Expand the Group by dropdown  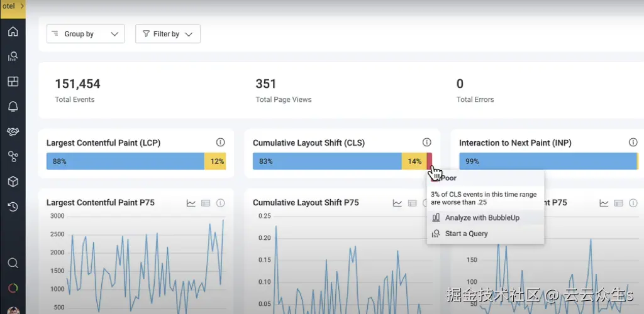click(x=86, y=34)
